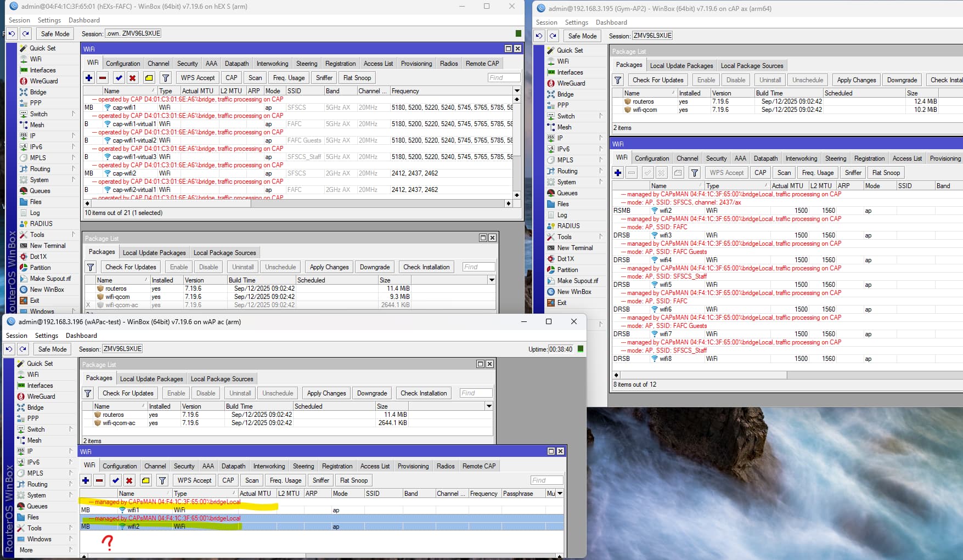This screenshot has height=560, width=963.
Task: Open WireGuard in the hEXs-FAFC sidebar
Action: [x=43, y=81]
